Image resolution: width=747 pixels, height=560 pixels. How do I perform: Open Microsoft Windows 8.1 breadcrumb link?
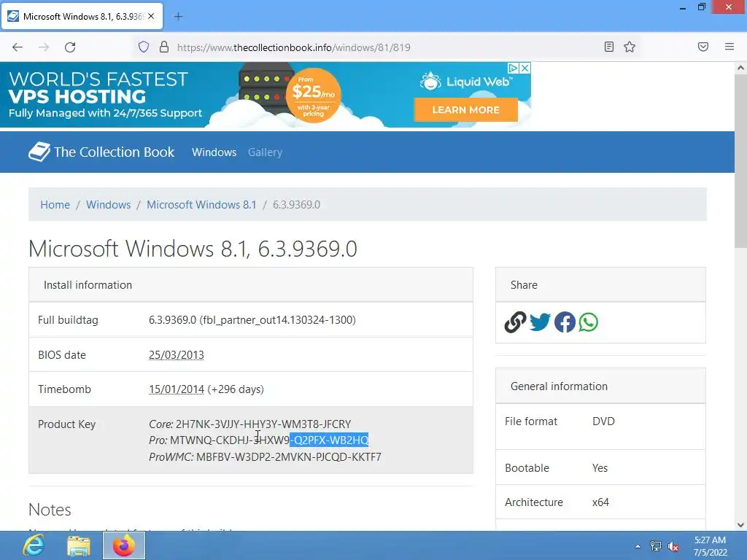(x=201, y=205)
